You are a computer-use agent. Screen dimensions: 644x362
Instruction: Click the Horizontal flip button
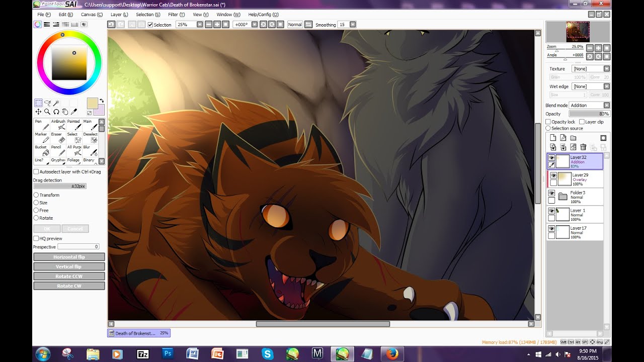[x=69, y=257]
